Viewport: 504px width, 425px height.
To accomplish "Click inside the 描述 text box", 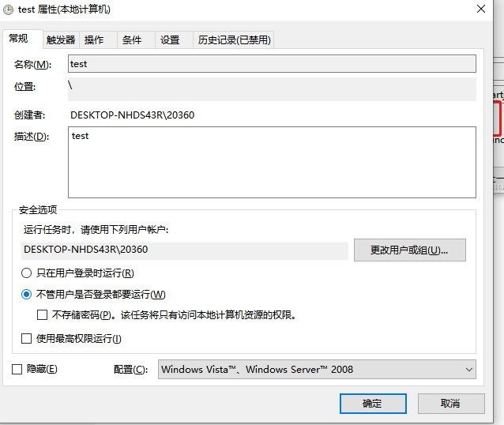I will [x=272, y=163].
